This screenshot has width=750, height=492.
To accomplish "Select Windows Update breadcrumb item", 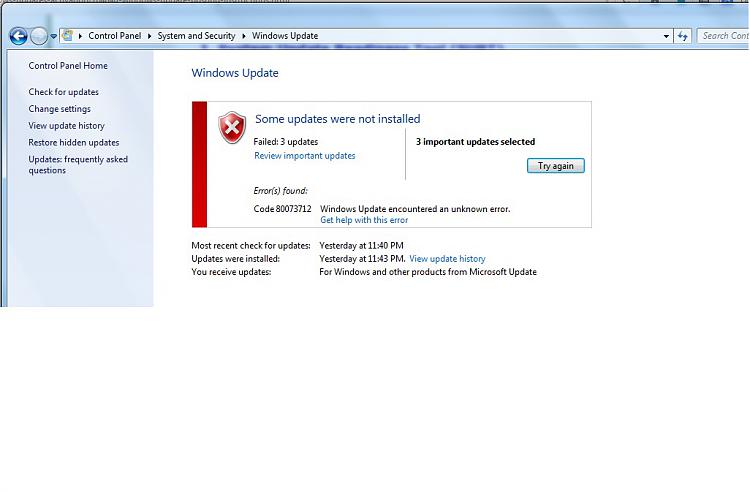I will (285, 36).
